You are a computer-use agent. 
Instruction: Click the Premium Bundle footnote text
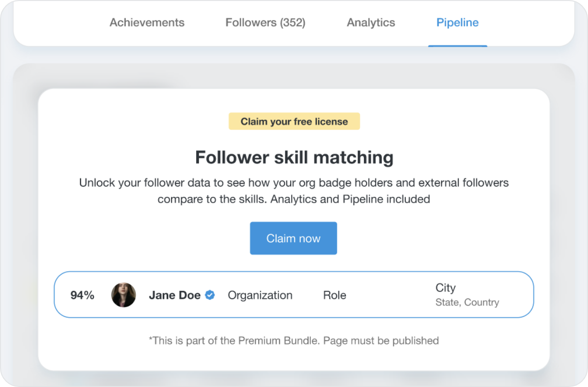click(x=294, y=341)
